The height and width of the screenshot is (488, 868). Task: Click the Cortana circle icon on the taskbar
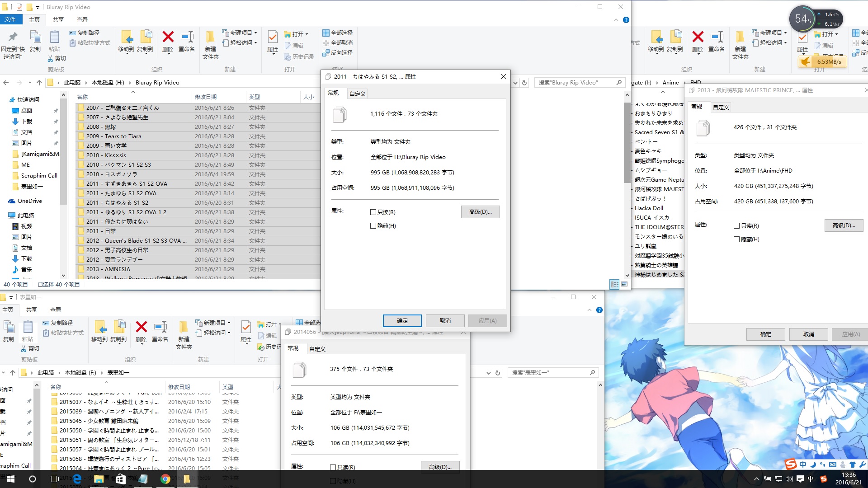32,479
